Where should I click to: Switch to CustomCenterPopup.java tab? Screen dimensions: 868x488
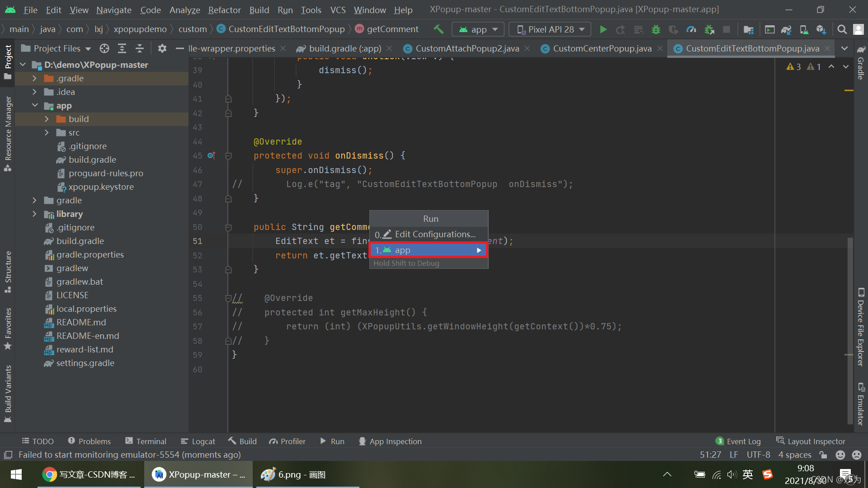click(x=602, y=48)
